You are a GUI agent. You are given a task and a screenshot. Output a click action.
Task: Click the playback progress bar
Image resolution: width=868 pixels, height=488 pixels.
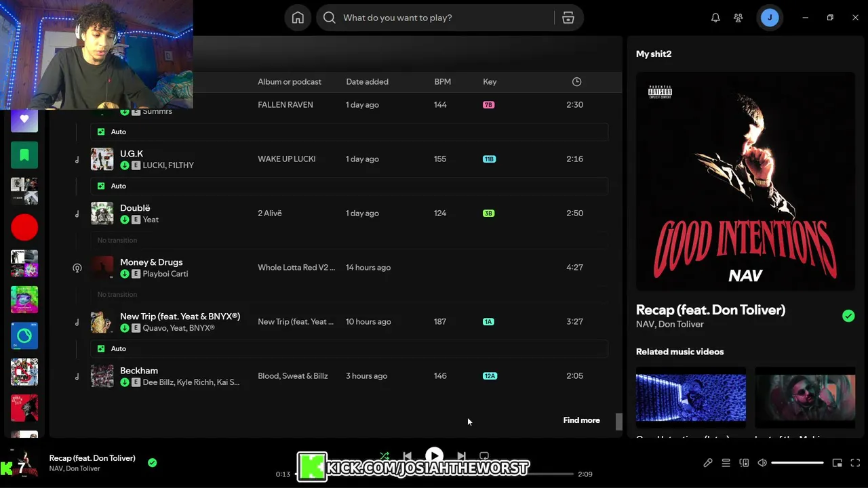[434, 474]
